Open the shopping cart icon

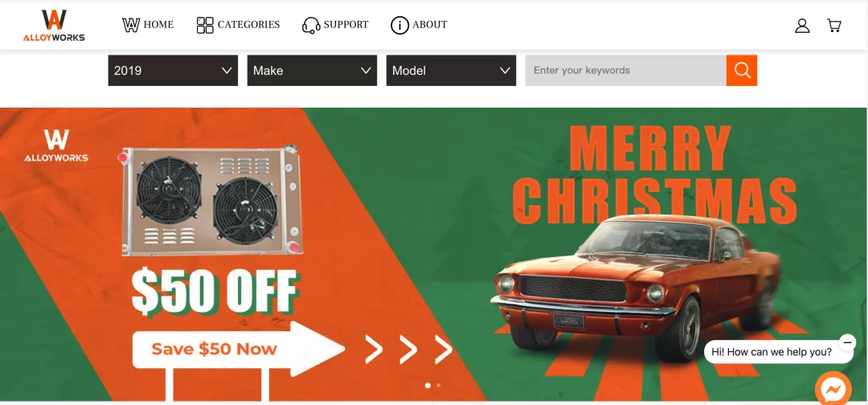(834, 26)
